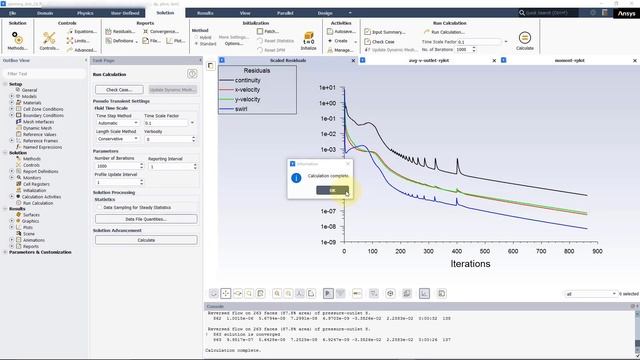Open Autosave in the Activities group
The height and width of the screenshot is (360, 640).
coord(340,31)
